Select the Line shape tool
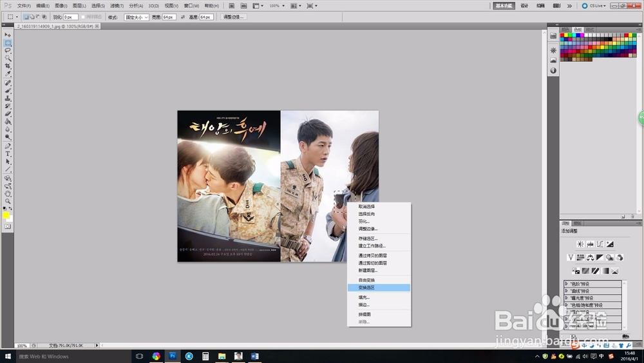Screen dimensions: 644x363 (8, 170)
